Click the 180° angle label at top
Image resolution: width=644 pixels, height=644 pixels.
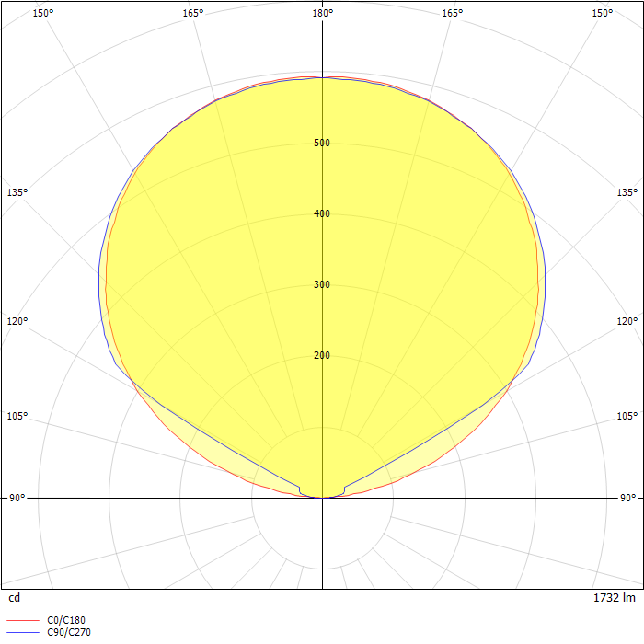[x=322, y=13]
